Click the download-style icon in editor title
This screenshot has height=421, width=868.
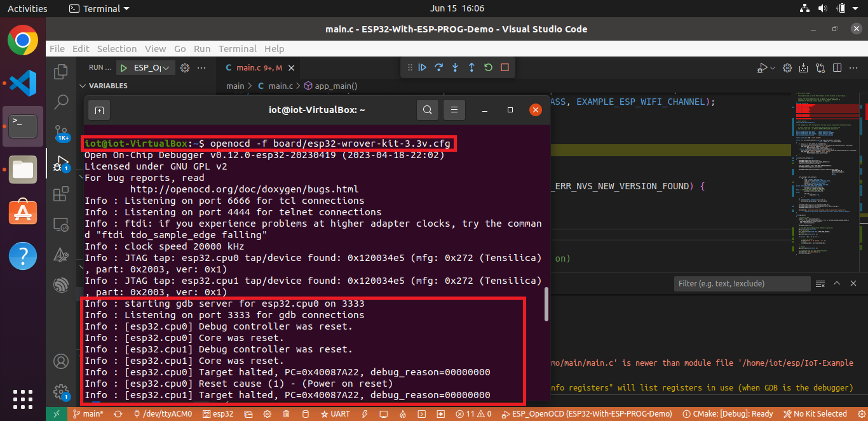coord(804,68)
